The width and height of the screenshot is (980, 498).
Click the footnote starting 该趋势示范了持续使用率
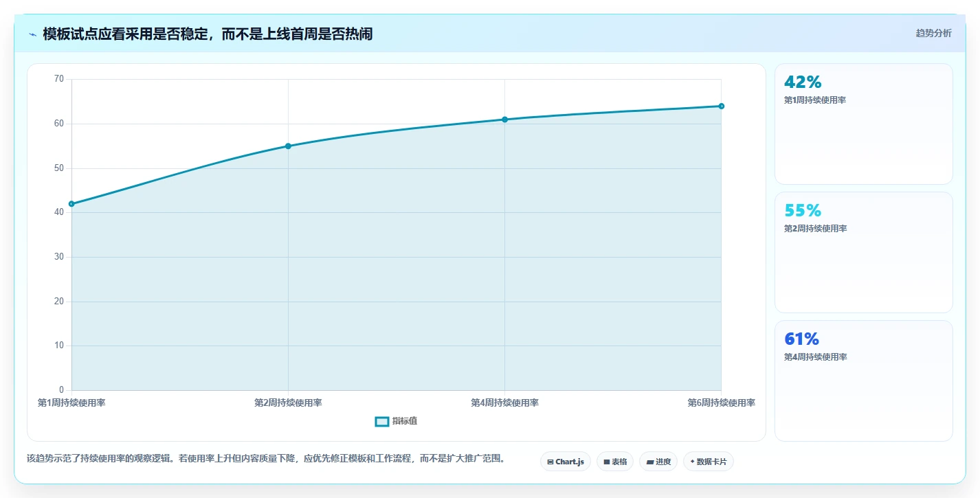pyautogui.click(x=266, y=458)
